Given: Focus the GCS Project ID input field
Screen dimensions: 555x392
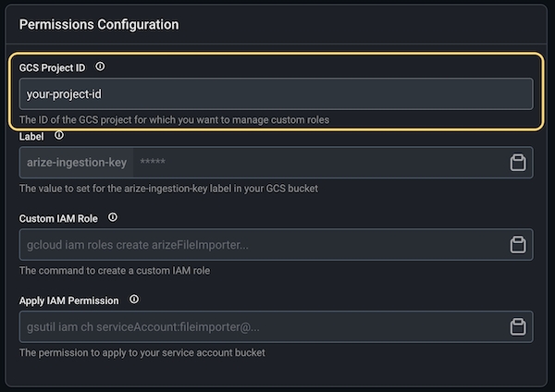Looking at the screenshot, I should (x=276, y=94).
